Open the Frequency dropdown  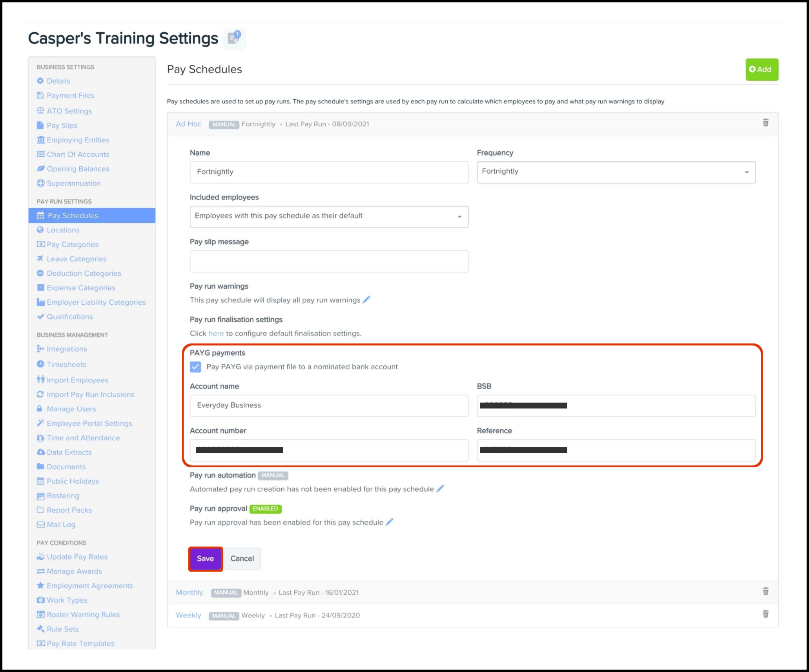coord(616,172)
